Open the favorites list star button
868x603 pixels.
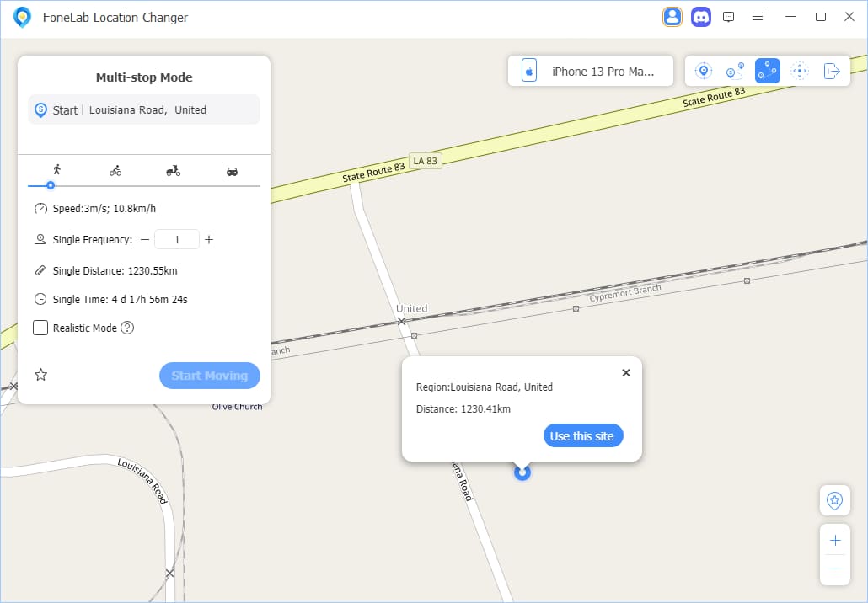tap(835, 500)
